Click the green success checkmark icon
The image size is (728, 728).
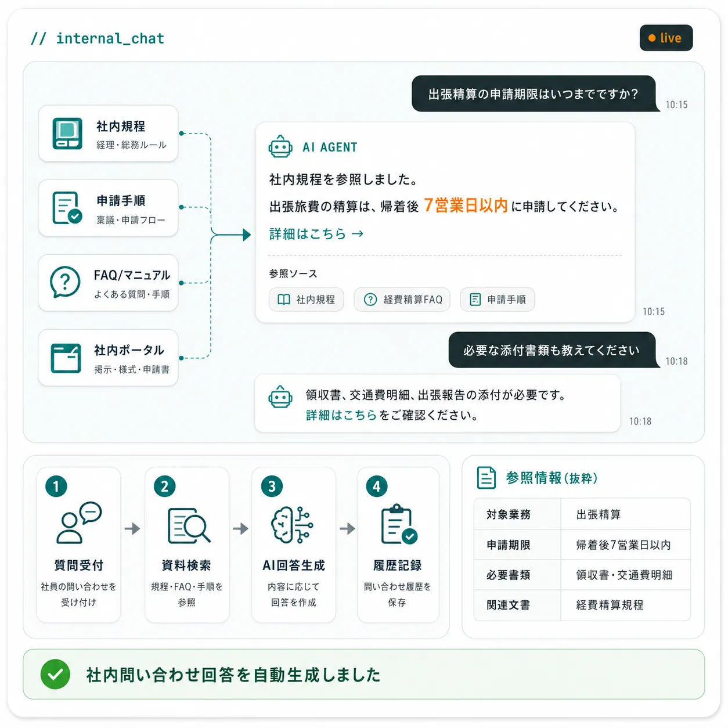[x=55, y=674]
